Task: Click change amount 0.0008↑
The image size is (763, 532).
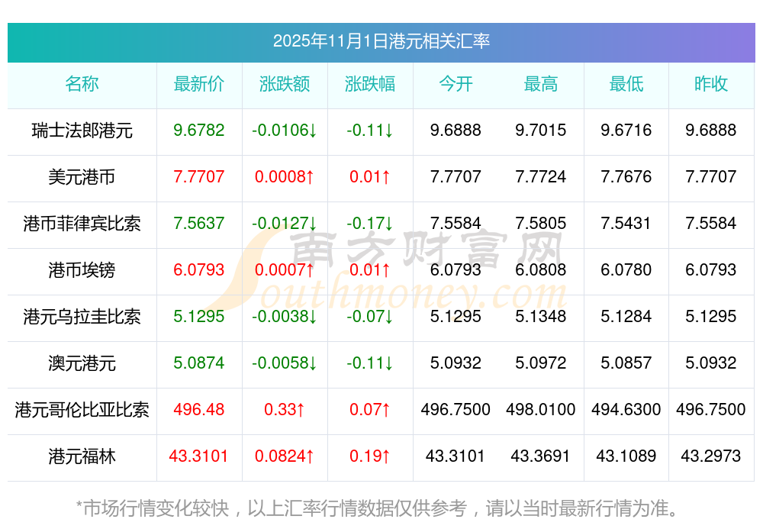Action: point(284,176)
